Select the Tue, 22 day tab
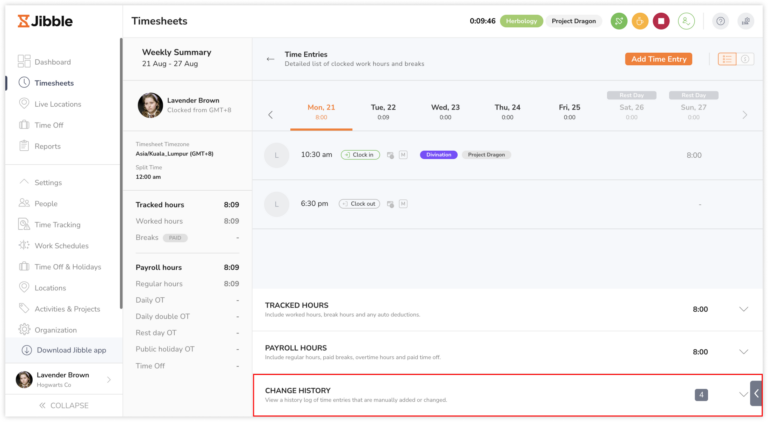This screenshot has width=768, height=422. click(x=383, y=112)
